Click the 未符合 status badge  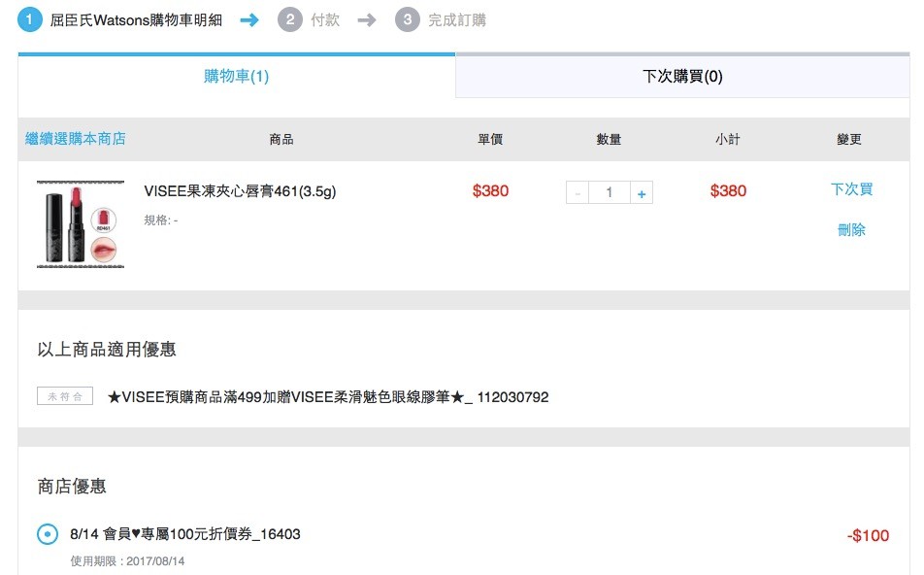[x=65, y=396]
